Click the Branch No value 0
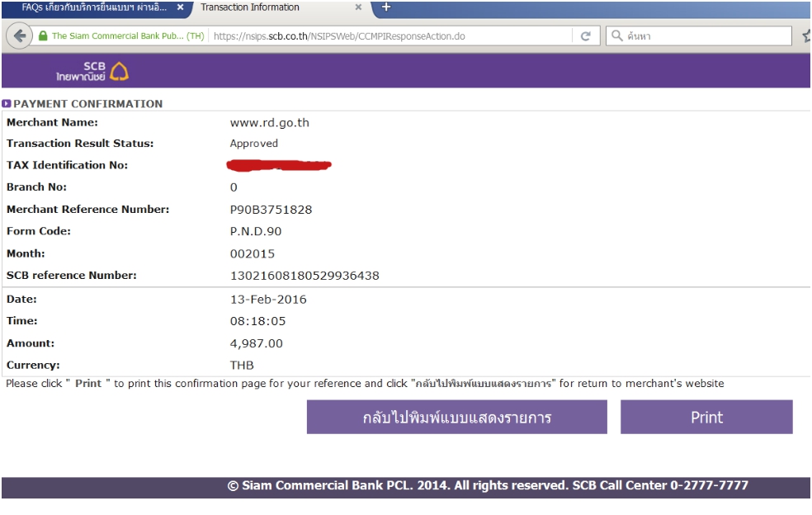Image resolution: width=812 pixels, height=515 pixels. (x=234, y=187)
